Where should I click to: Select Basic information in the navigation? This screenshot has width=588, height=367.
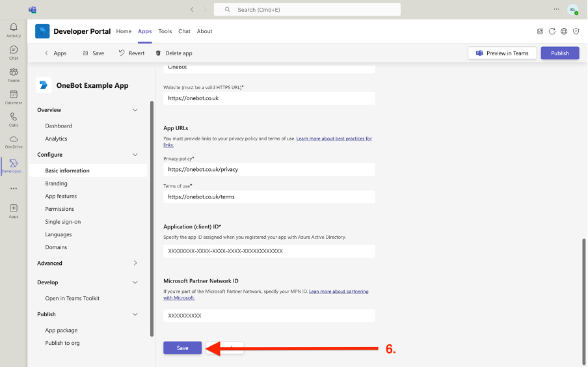pos(88,170)
